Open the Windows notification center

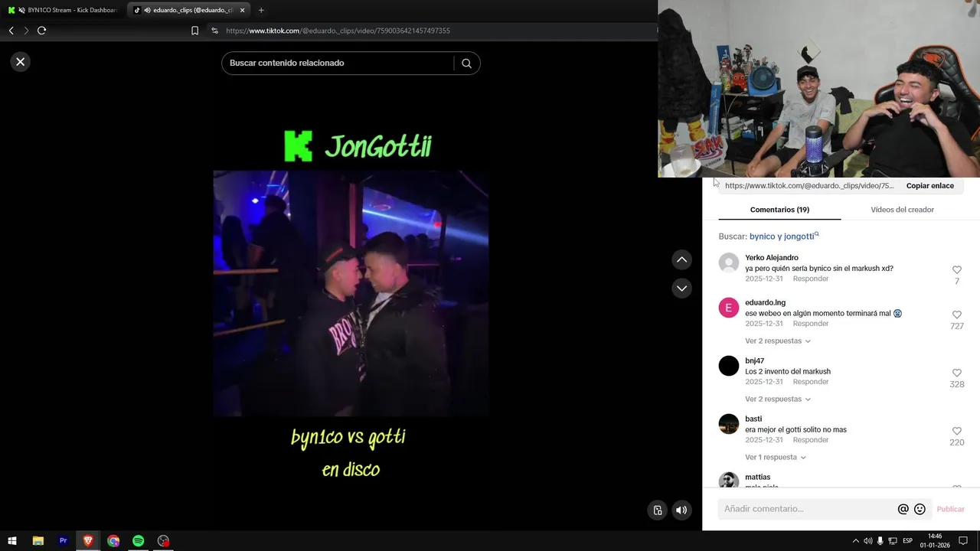[x=963, y=541]
